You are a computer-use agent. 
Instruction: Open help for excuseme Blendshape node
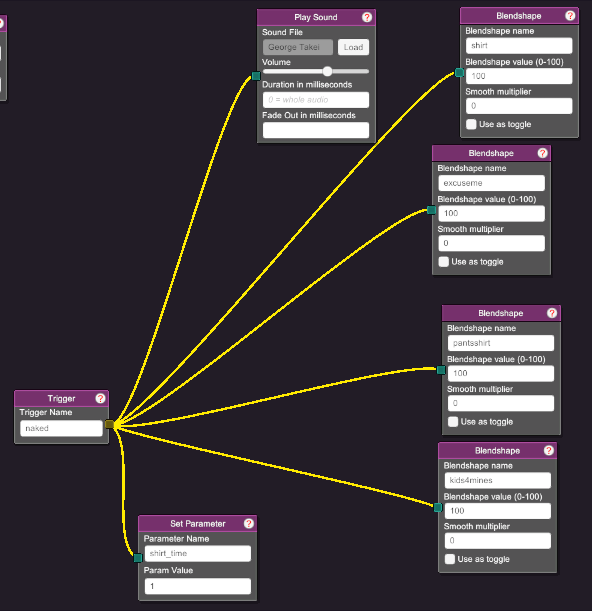pos(542,153)
